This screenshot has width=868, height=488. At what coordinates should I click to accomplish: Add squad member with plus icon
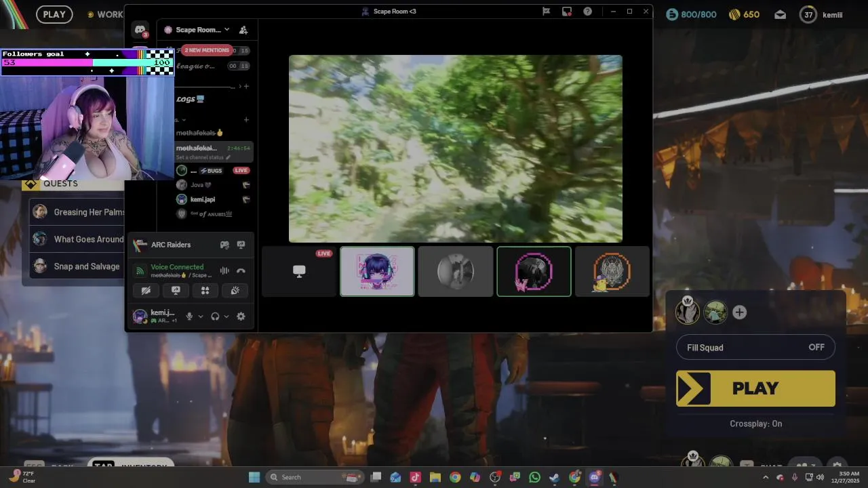tap(739, 312)
